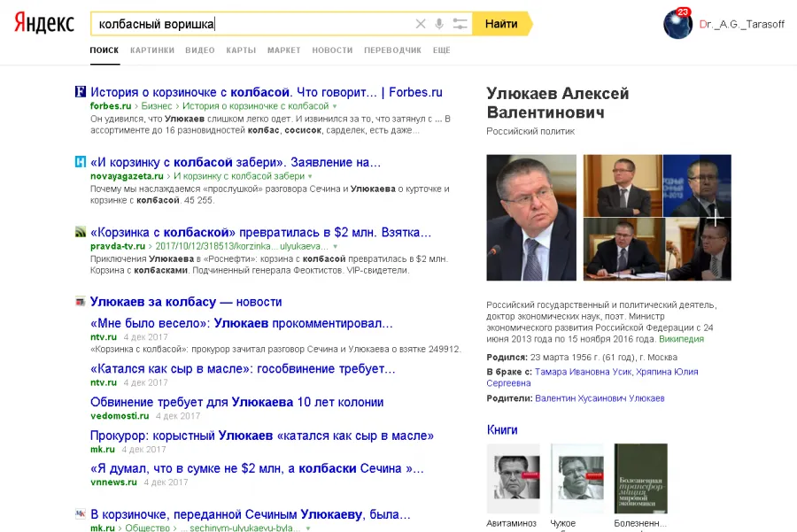Click the MK favicon beside last result
This screenshot has height=532, width=797.
(81, 513)
